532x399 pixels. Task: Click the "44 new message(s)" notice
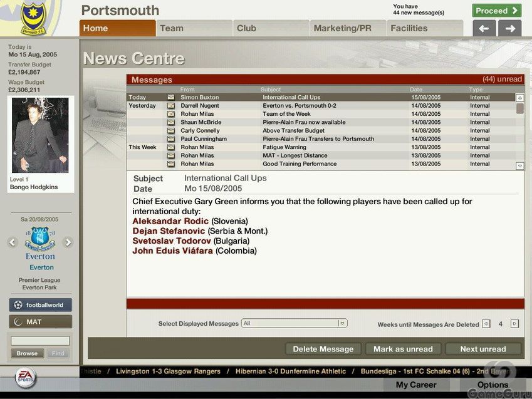(x=419, y=13)
